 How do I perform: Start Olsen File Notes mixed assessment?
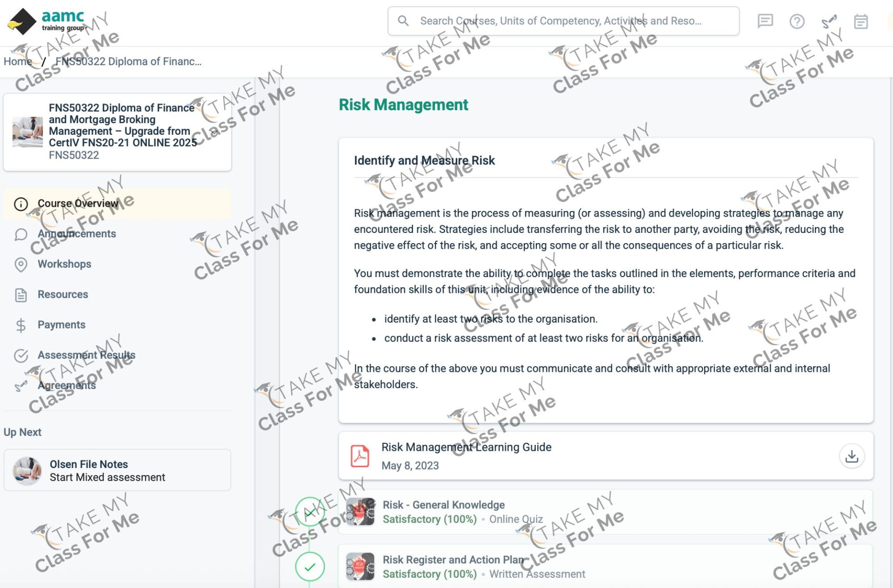click(x=117, y=470)
